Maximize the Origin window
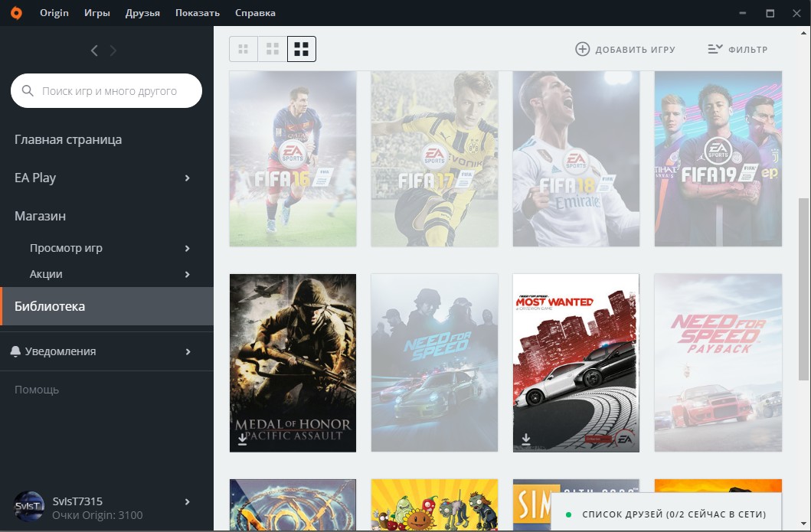The height and width of the screenshot is (532, 811). click(x=770, y=13)
